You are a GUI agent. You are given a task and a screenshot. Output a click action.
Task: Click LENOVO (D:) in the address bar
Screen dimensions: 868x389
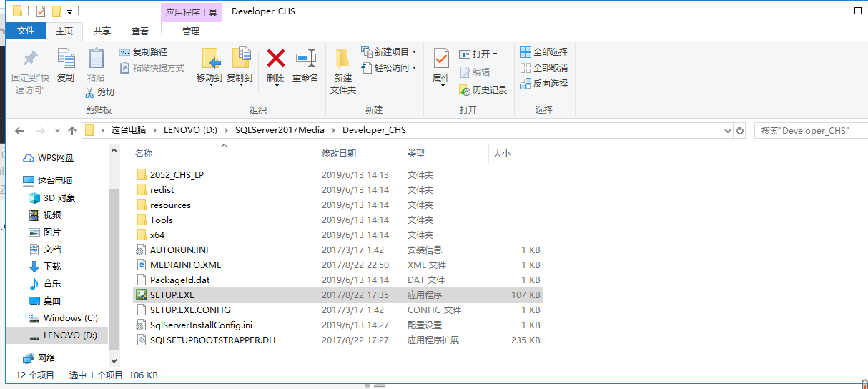(190, 130)
